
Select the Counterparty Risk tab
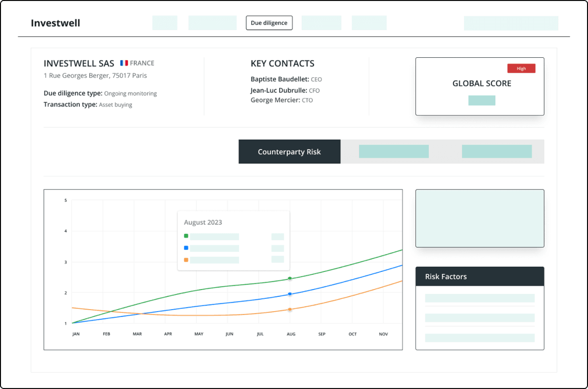coord(289,152)
